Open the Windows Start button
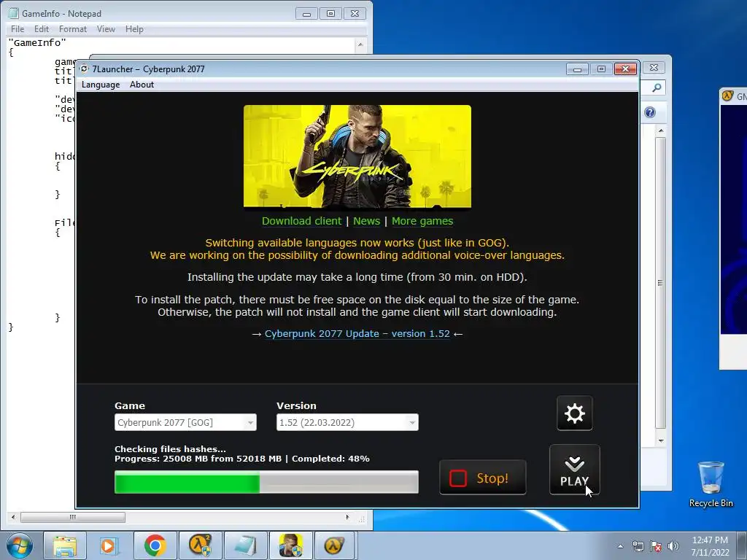Image resolution: width=747 pixels, height=560 pixels. pyautogui.click(x=20, y=545)
